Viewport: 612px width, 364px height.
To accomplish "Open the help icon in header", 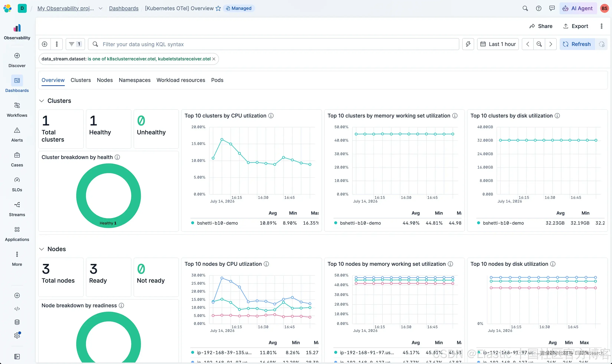I will click(538, 8).
